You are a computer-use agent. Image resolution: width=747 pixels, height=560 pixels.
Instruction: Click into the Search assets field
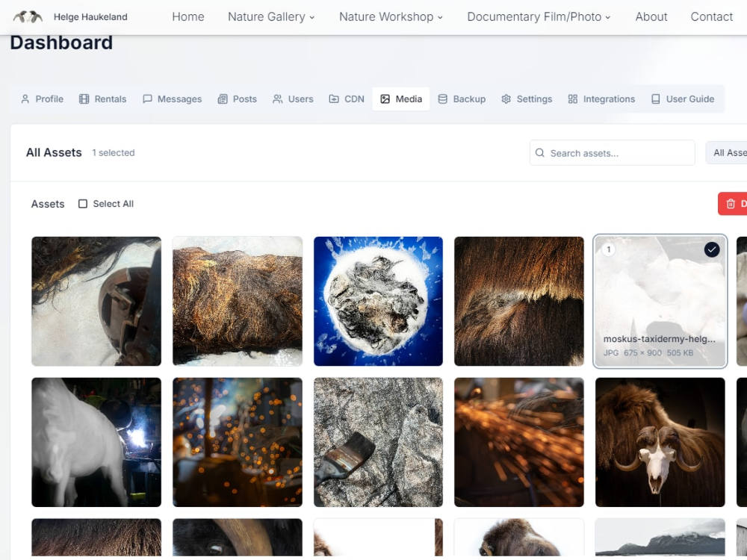coord(613,153)
